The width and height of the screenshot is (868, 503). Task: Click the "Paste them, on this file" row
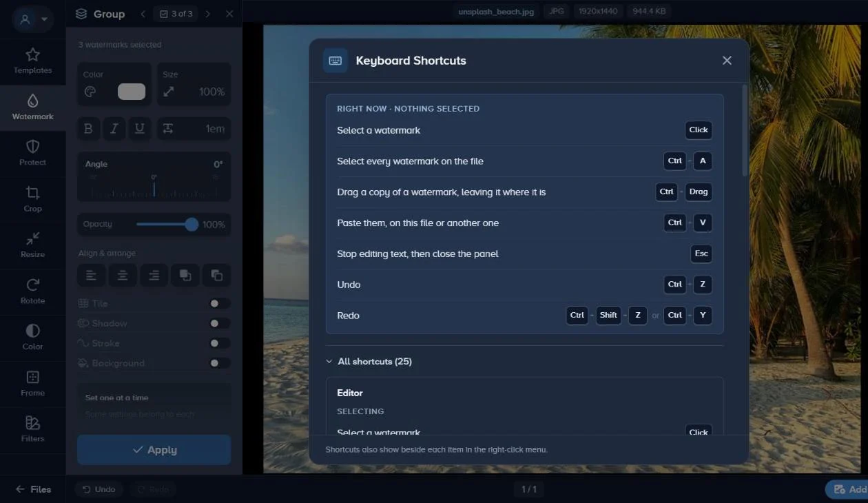coord(524,223)
